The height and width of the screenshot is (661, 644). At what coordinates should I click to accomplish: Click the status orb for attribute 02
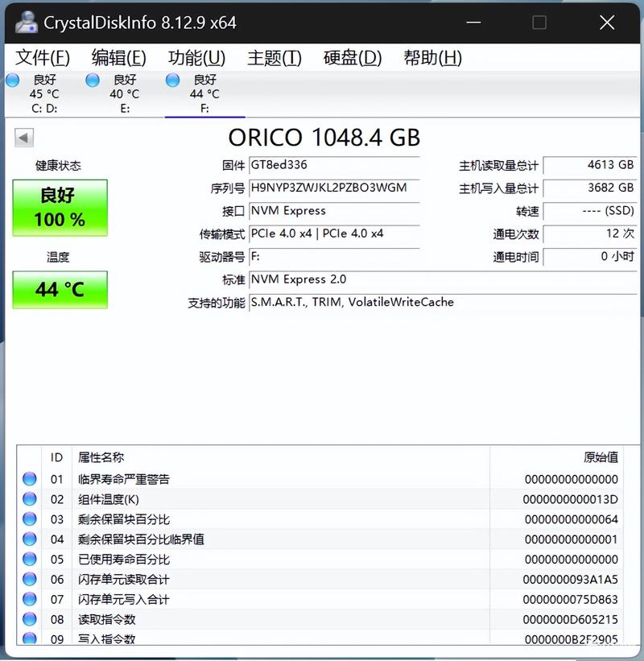click(30, 498)
